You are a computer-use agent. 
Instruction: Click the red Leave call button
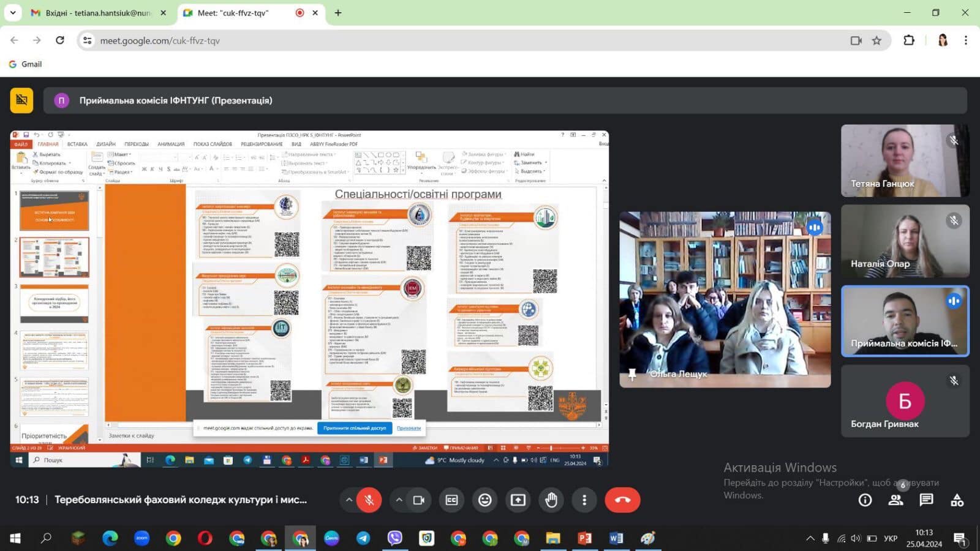(x=622, y=500)
